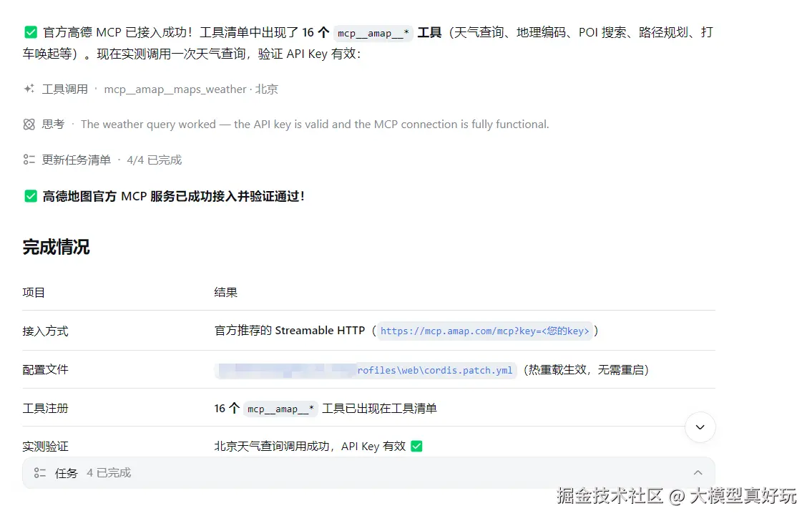Click the mcp__amap__* code tag in 工具注册 row
This screenshot has height=521, width=812.
point(280,409)
